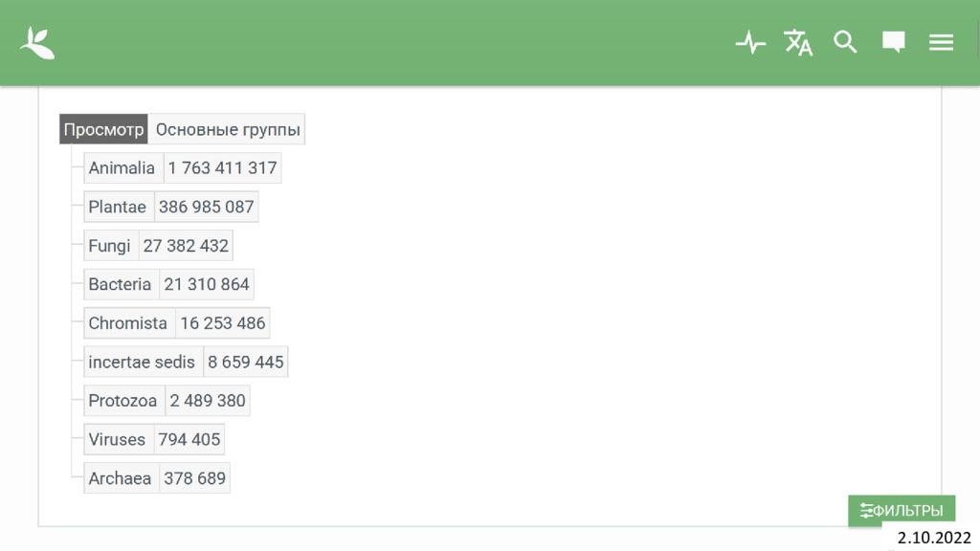The height and width of the screenshot is (551, 980).
Task: Select the Bacteria taxon
Action: pos(122,284)
